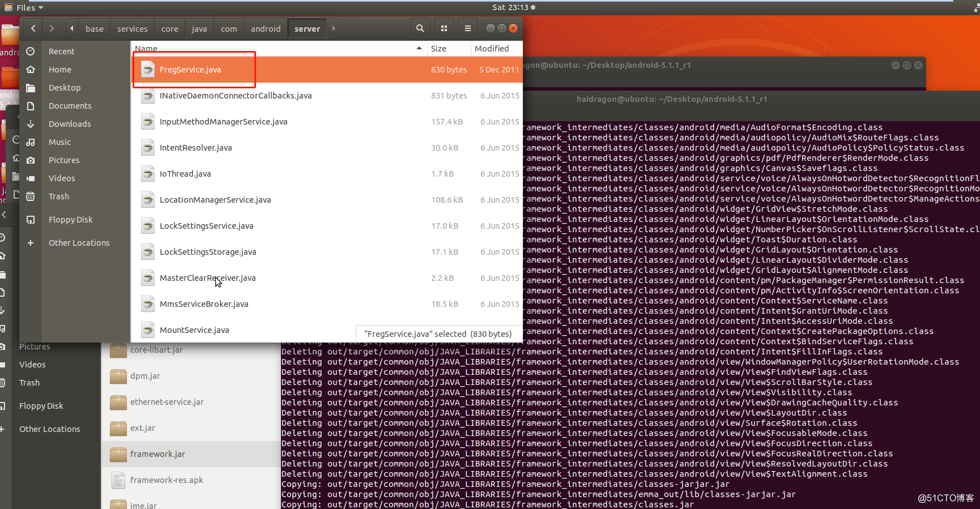Open the search magnifier in Files toolbar

pos(420,28)
